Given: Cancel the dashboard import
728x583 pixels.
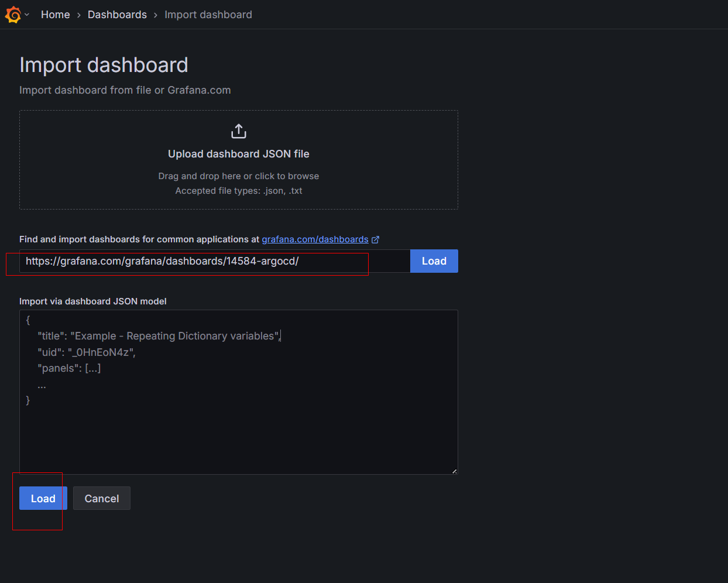Looking at the screenshot, I should coord(102,498).
